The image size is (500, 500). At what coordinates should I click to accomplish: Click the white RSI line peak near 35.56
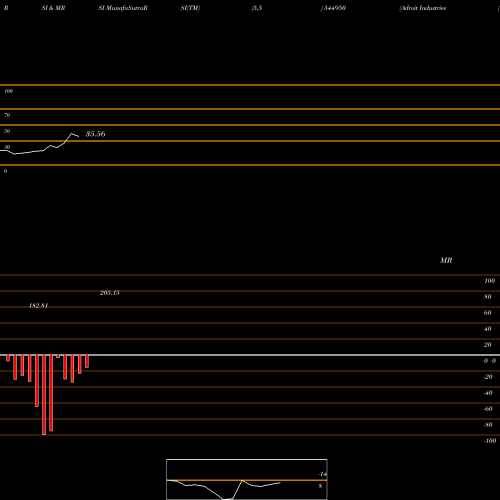click(72, 134)
